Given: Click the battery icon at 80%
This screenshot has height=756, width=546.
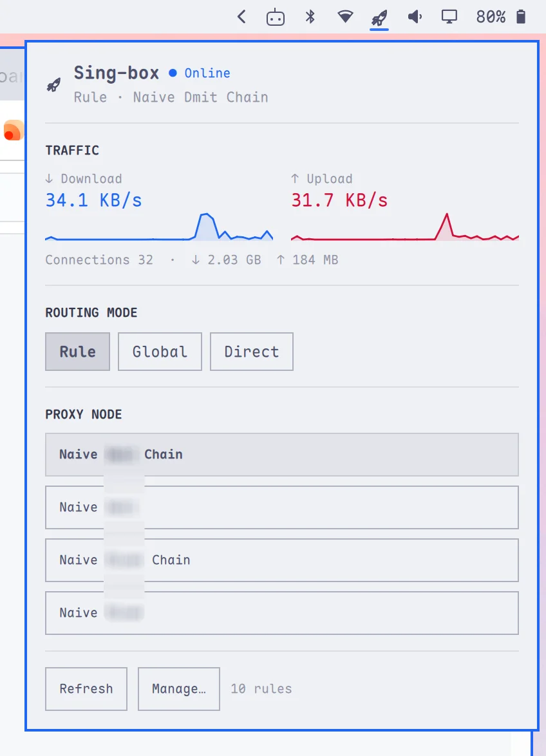Looking at the screenshot, I should (520, 17).
